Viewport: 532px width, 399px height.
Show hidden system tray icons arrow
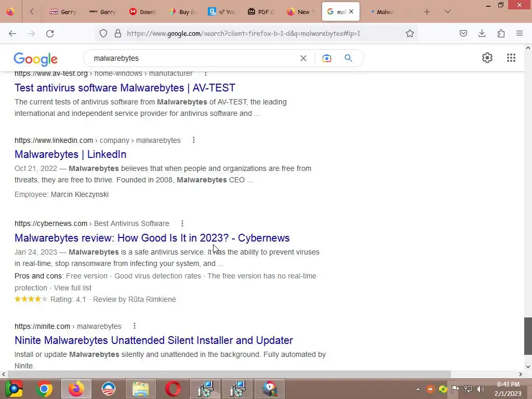418,389
